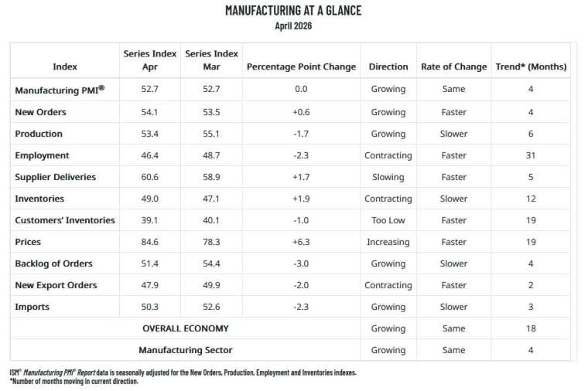Select the New Orders row label

pyautogui.click(x=40, y=112)
